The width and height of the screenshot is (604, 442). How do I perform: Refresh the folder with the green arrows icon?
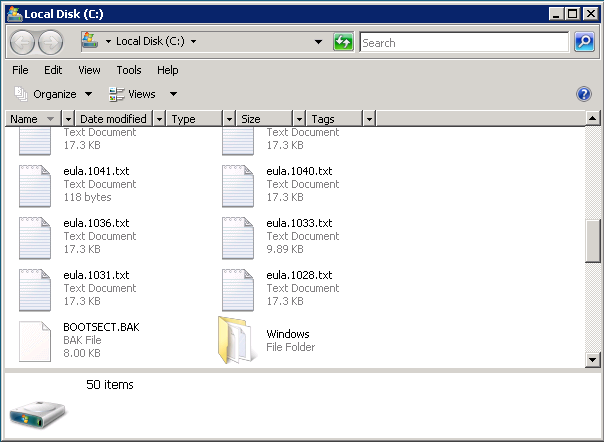(x=343, y=42)
